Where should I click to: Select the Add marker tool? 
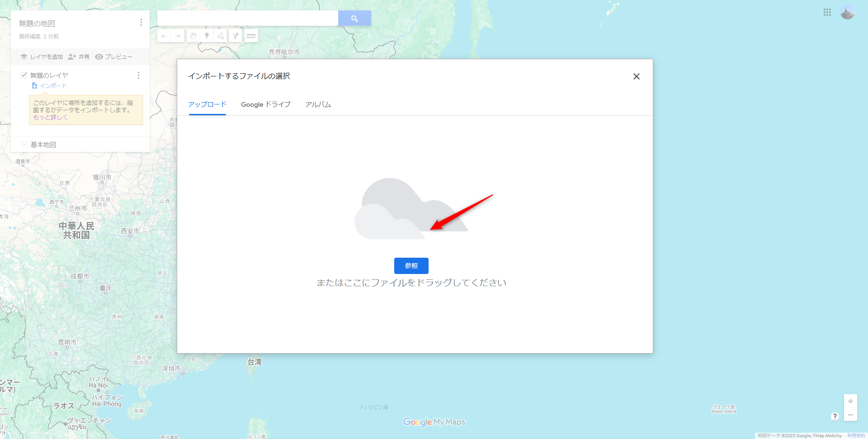click(207, 35)
